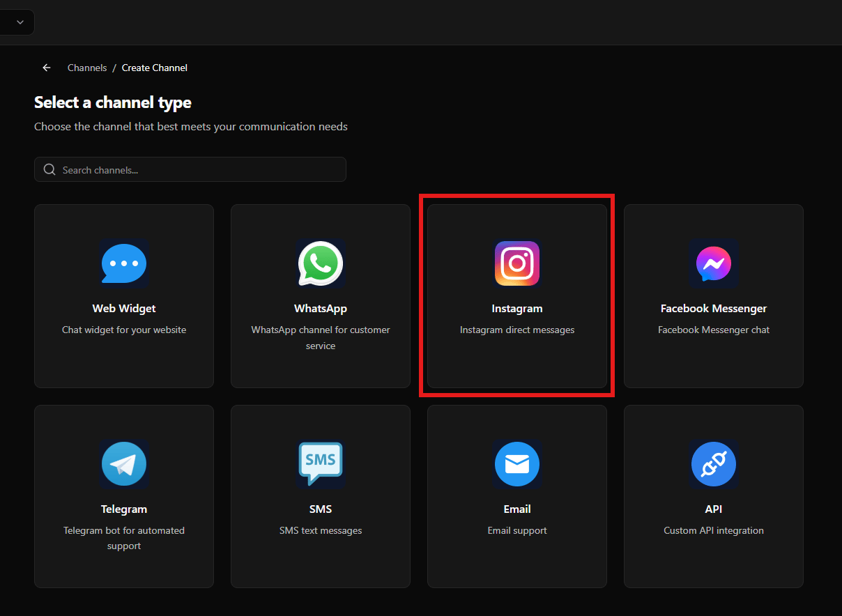This screenshot has height=616, width=842.
Task: Click 'SMS text messages' description
Action: [321, 530]
